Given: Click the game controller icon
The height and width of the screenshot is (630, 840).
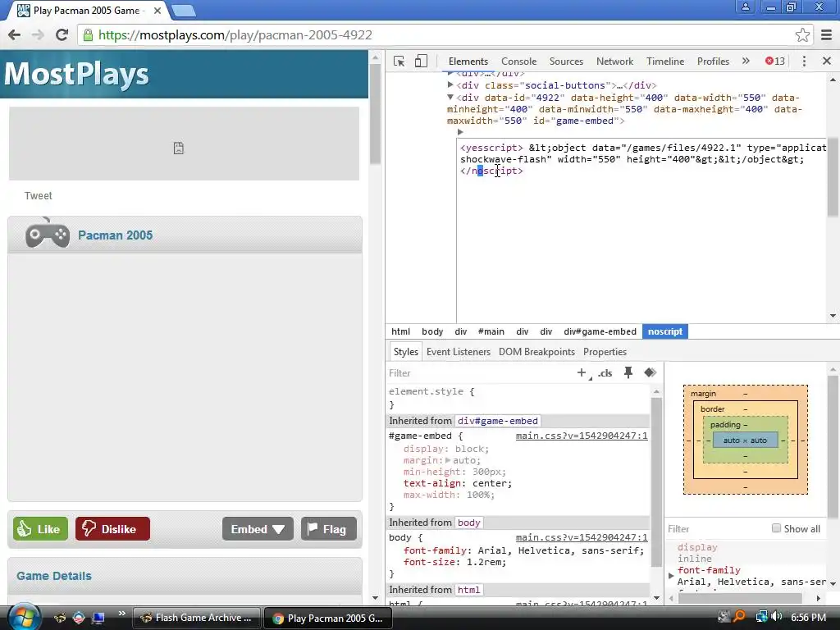Looking at the screenshot, I should click(x=48, y=233).
